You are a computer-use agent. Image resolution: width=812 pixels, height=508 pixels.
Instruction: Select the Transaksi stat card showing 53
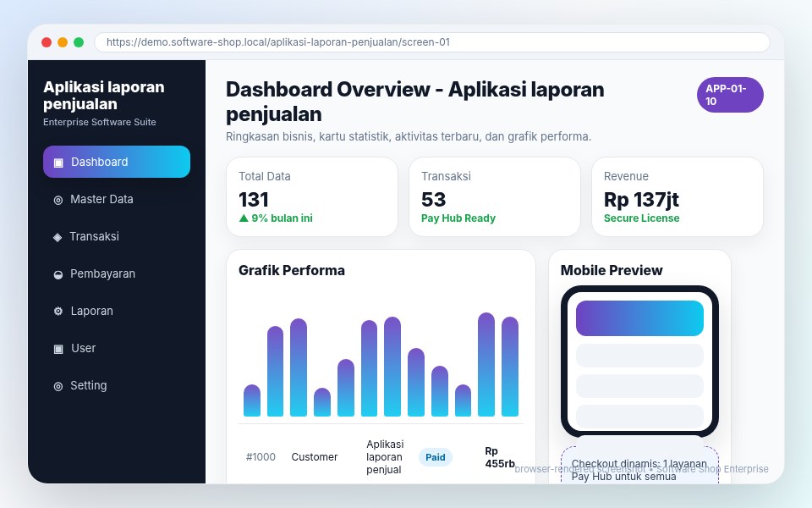(495, 197)
